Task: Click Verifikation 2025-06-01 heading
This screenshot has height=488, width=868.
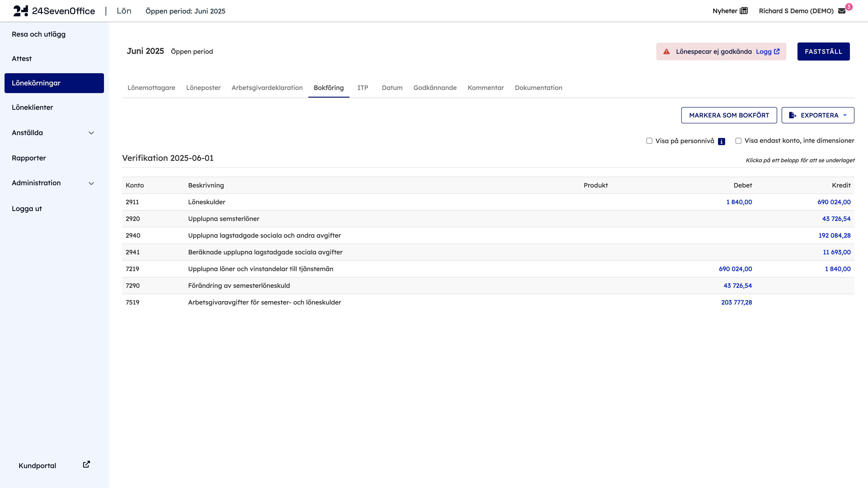Action: [168, 158]
